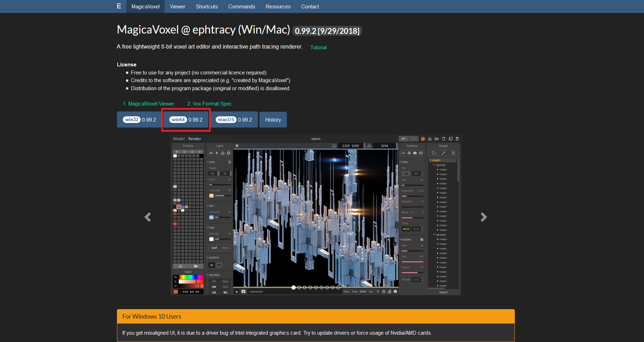The width and height of the screenshot is (644, 342).
Task: Click the Exposure slider in Camera panel
Action: (413, 196)
